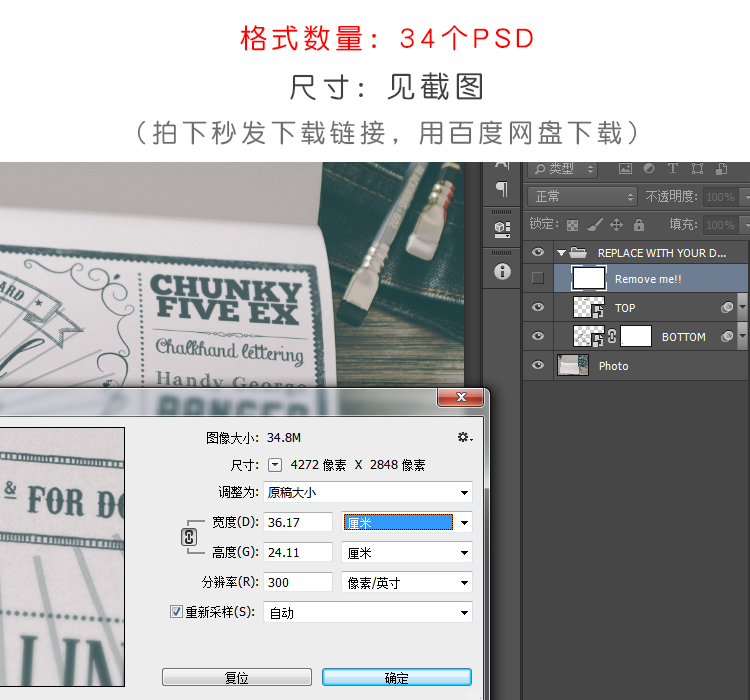750x700 pixels.
Task: Open the Info panel icon
Action: click(x=502, y=271)
